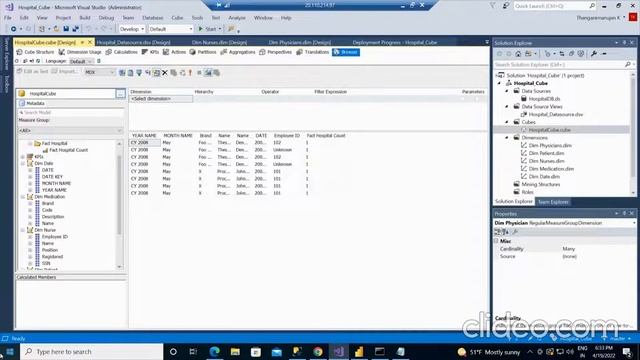The image size is (640, 360).
Task: Select Hospital_Datasource.dsv in Solution Explorer
Action: tap(556, 114)
